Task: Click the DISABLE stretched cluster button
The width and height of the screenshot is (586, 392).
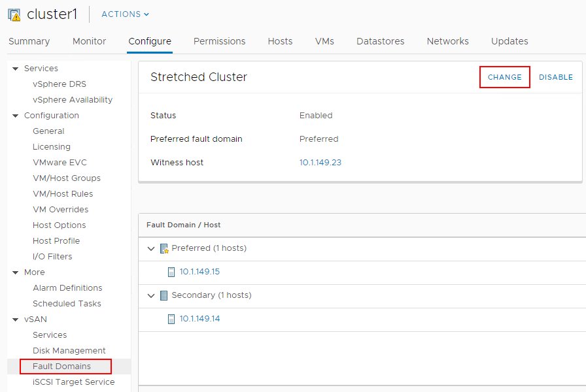Action: [x=556, y=77]
